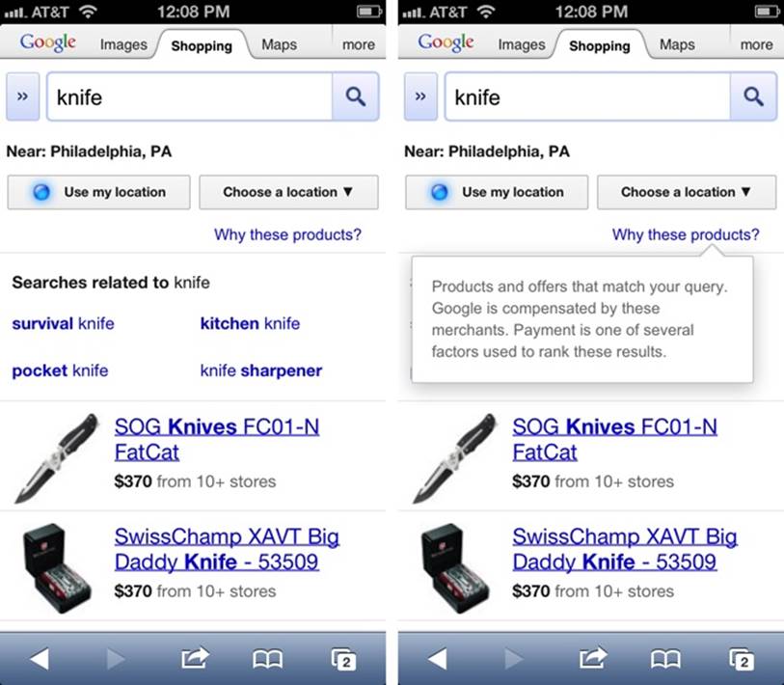This screenshot has height=685, width=784.
Task: Open Choose a location dropdown, left screen
Action: 289,192
